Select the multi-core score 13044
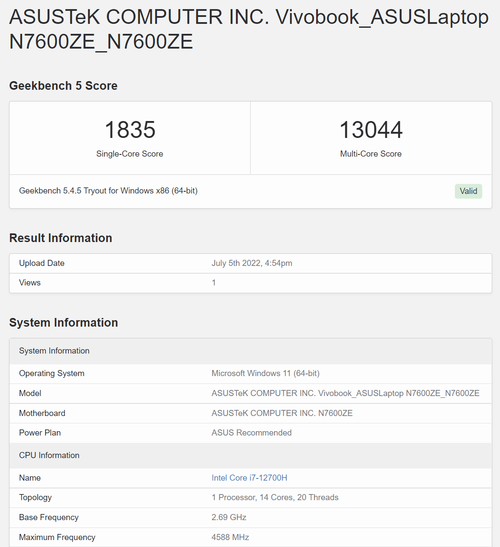Viewport: 500px width, 547px height. tap(371, 130)
